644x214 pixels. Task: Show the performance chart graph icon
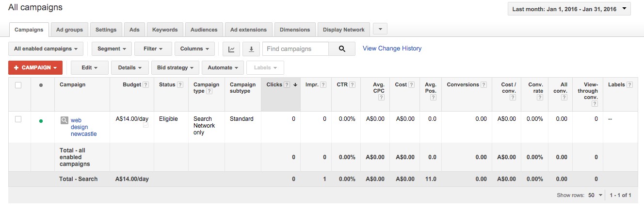click(232, 49)
